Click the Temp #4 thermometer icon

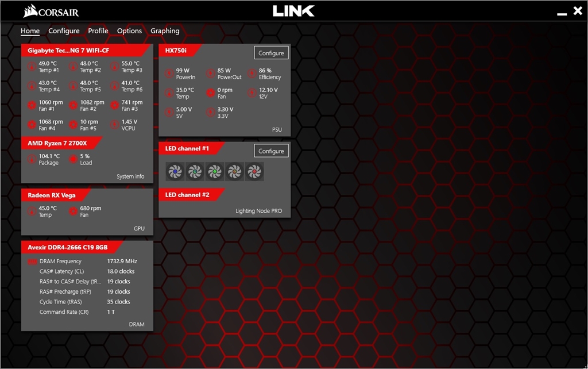click(32, 86)
